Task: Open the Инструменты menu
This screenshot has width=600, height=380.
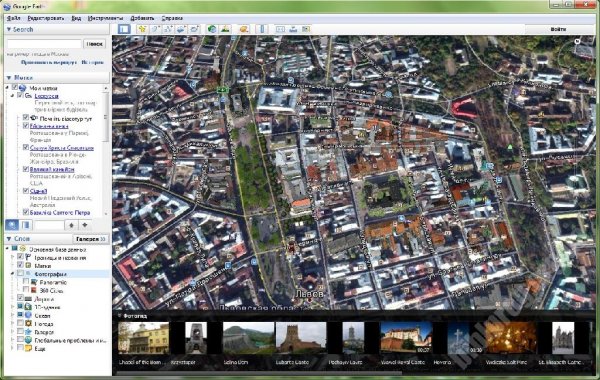Action: point(106,18)
